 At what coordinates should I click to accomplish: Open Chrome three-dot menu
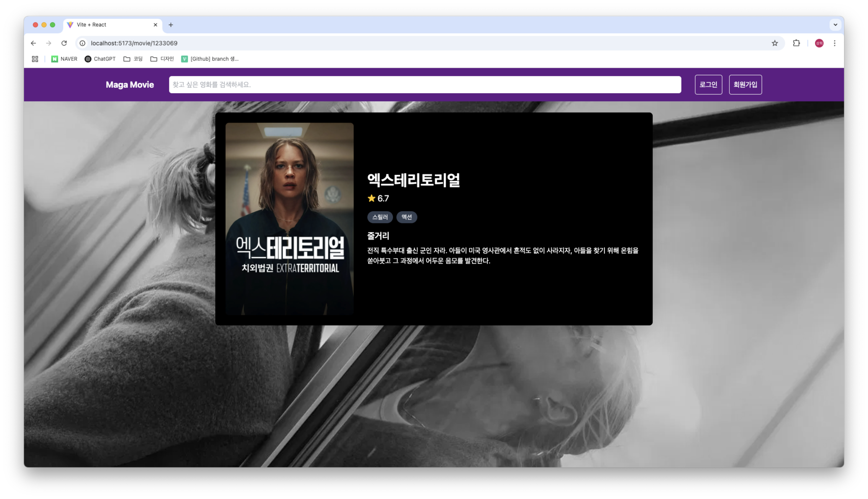click(x=834, y=43)
